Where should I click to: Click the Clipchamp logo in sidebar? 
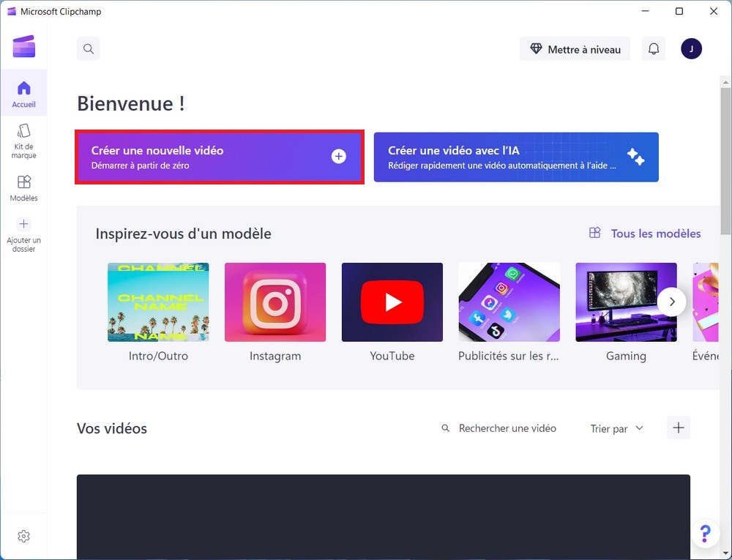(24, 47)
